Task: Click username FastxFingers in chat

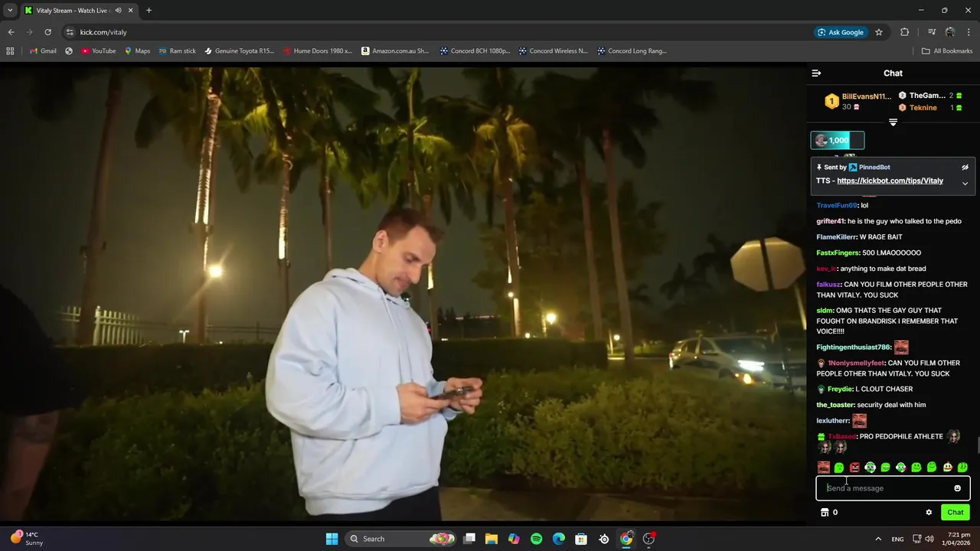Action: pos(835,253)
